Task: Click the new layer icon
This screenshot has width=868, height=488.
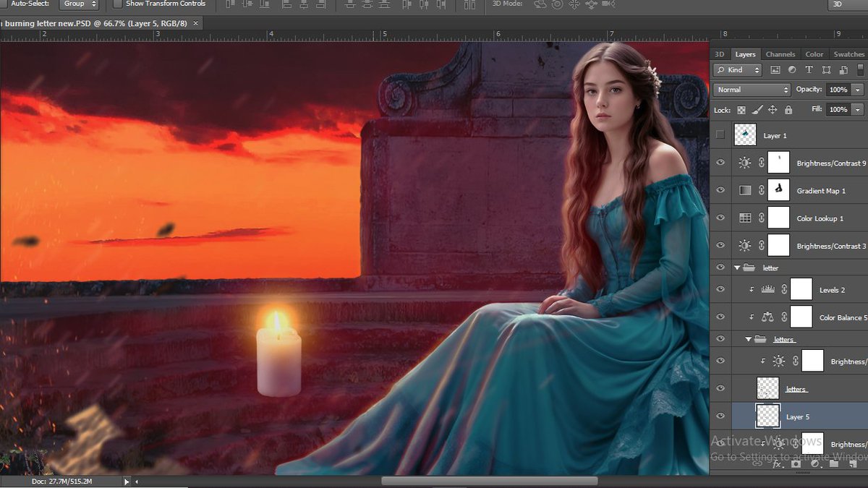Action: coord(853,464)
